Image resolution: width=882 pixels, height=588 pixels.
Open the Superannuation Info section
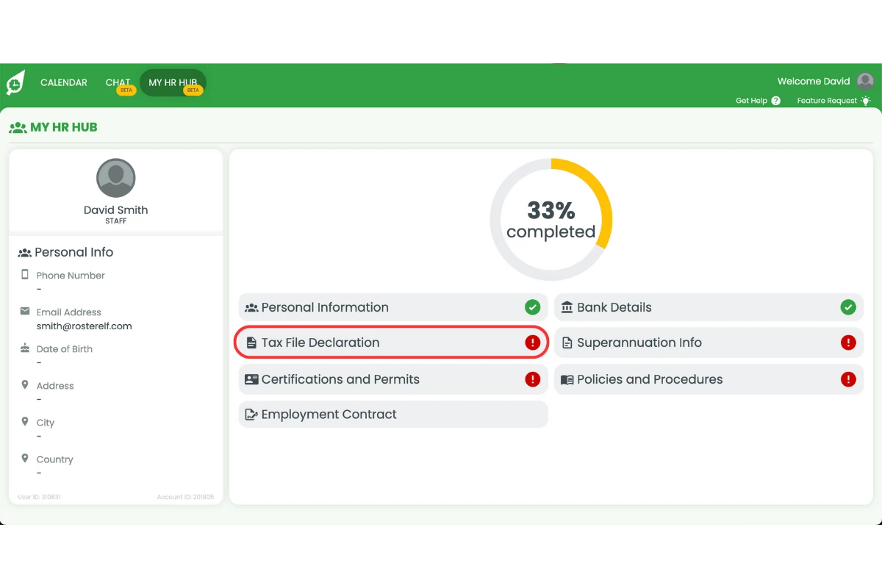(709, 343)
